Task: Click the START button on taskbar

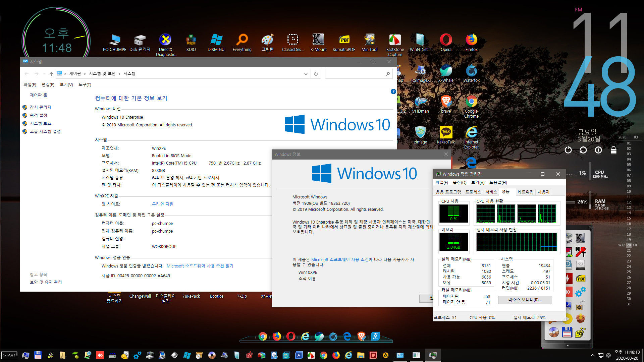Action: coord(9,355)
